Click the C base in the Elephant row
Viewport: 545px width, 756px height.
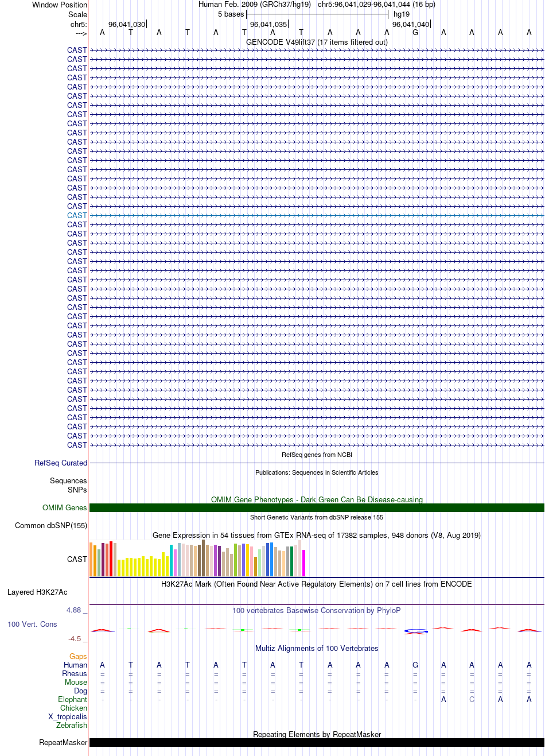tap(472, 699)
